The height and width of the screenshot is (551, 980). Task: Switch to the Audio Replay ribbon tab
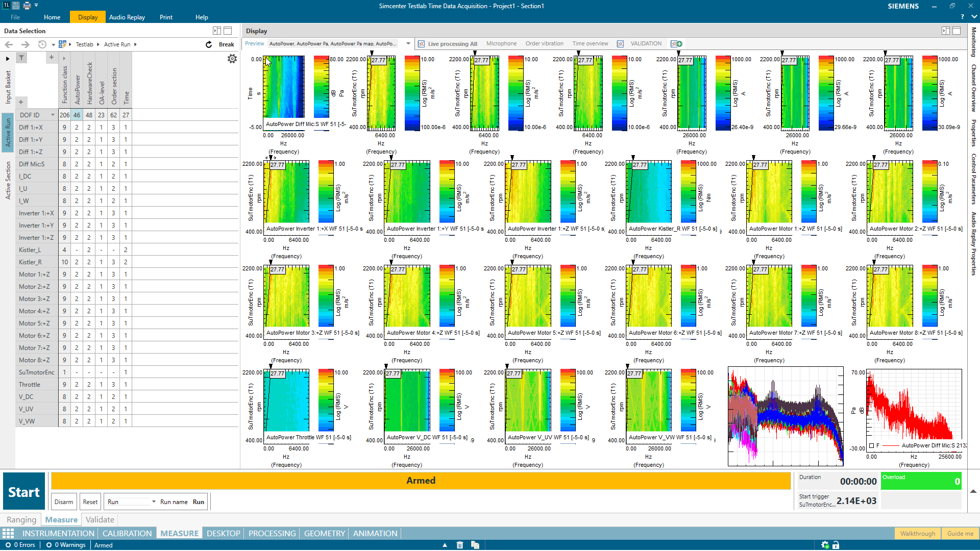click(x=127, y=17)
